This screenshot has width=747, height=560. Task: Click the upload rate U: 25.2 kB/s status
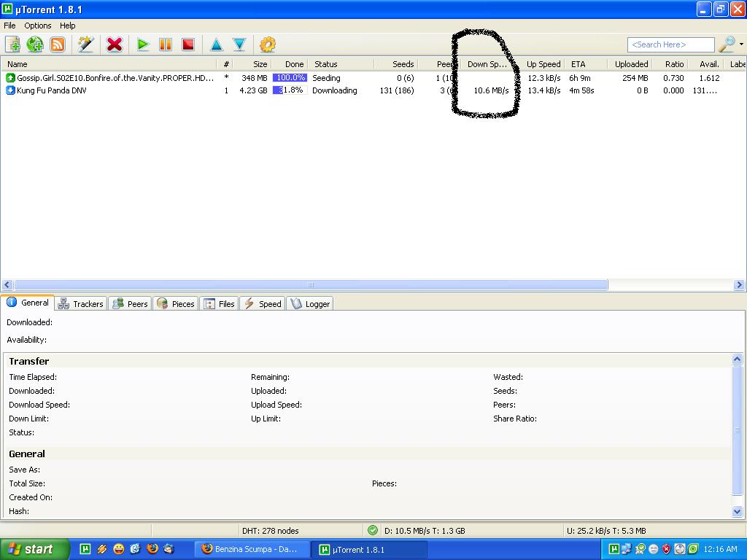click(x=606, y=531)
